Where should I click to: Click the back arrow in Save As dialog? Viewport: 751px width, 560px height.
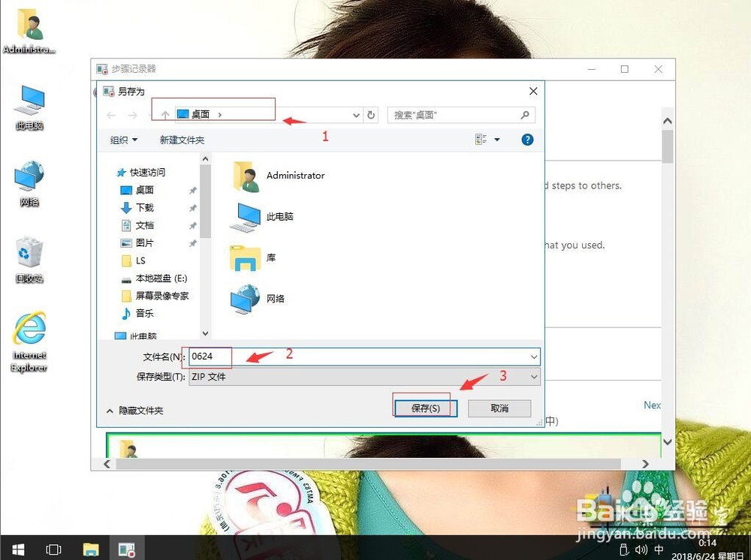click(111, 115)
